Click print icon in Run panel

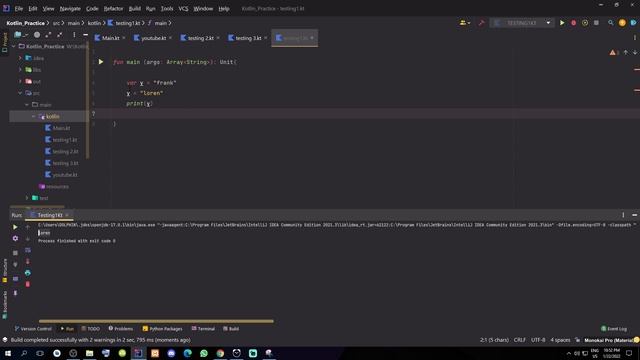[28, 273]
